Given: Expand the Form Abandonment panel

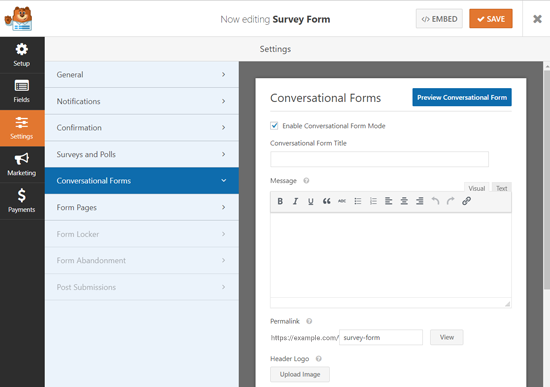Looking at the screenshot, I should point(142,260).
